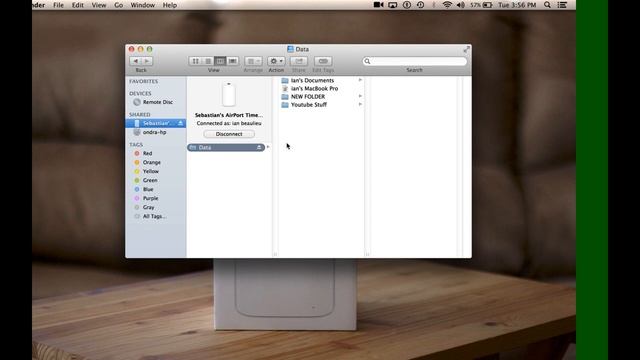Open the Arrange dropdown
This screenshot has height=360, width=640.
pos(253,61)
